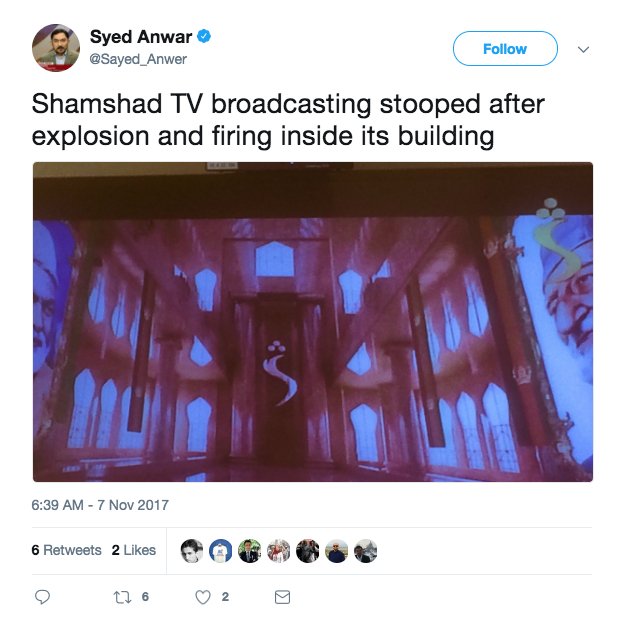Like the tweet with heart icon

click(203, 597)
